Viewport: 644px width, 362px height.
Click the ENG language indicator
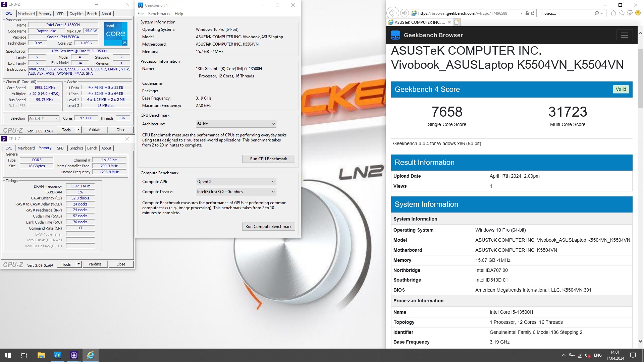coord(598,355)
